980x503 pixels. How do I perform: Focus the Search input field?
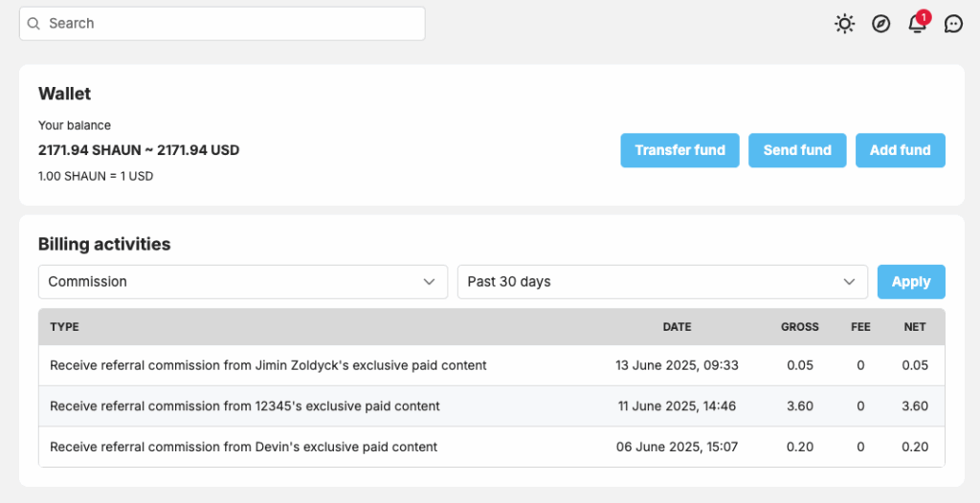pos(222,24)
